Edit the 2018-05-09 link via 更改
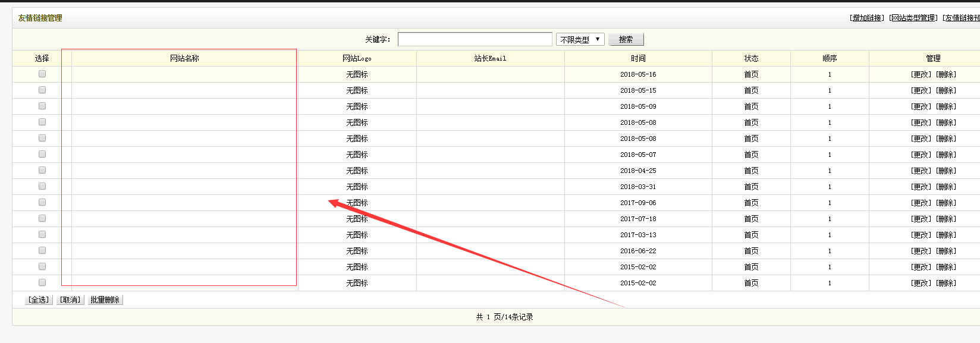Image resolution: width=980 pixels, height=343 pixels. point(921,107)
